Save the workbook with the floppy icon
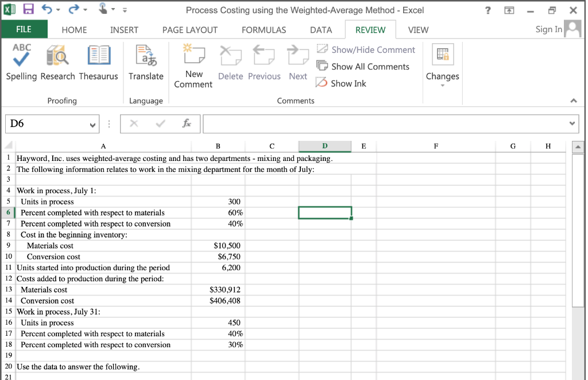 (x=29, y=9)
